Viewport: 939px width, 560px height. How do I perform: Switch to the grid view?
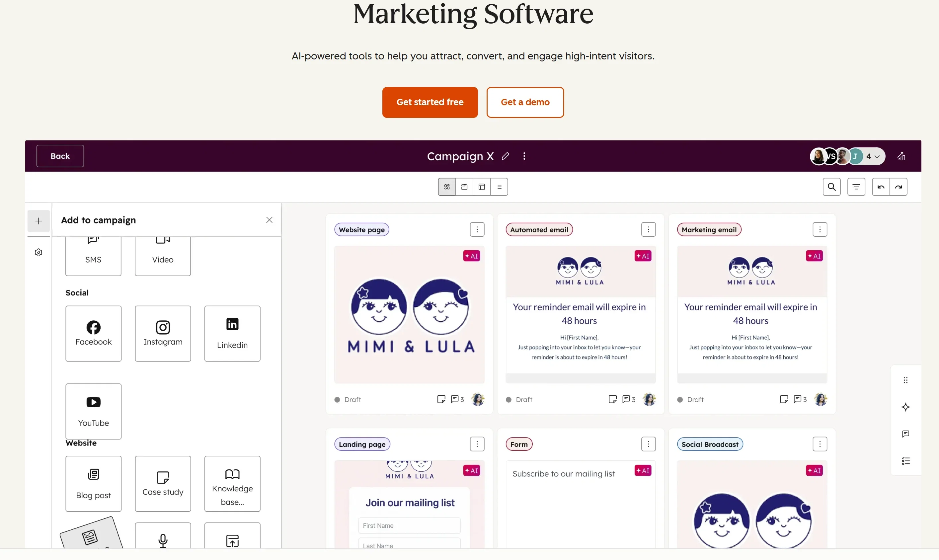point(447,187)
